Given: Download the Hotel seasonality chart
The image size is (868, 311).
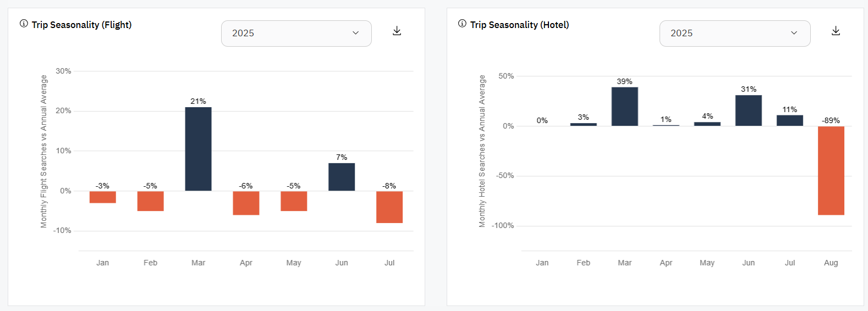Looking at the screenshot, I should click(x=836, y=31).
